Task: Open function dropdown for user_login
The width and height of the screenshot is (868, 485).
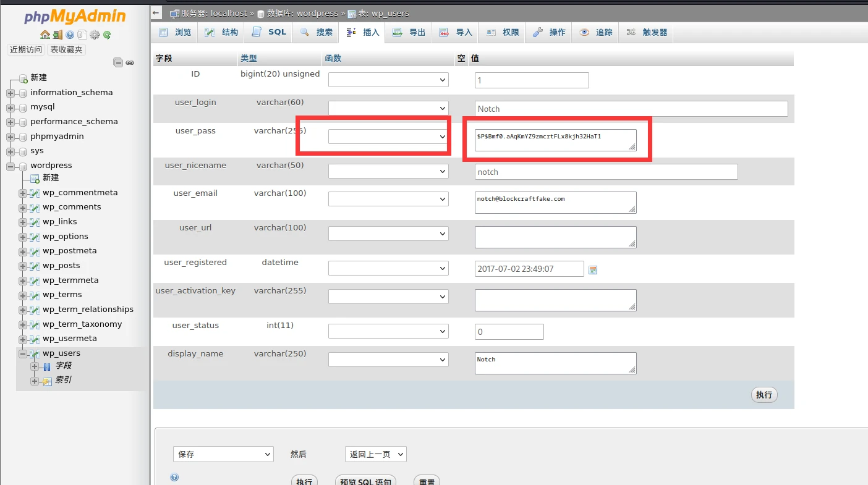Action: click(x=388, y=108)
